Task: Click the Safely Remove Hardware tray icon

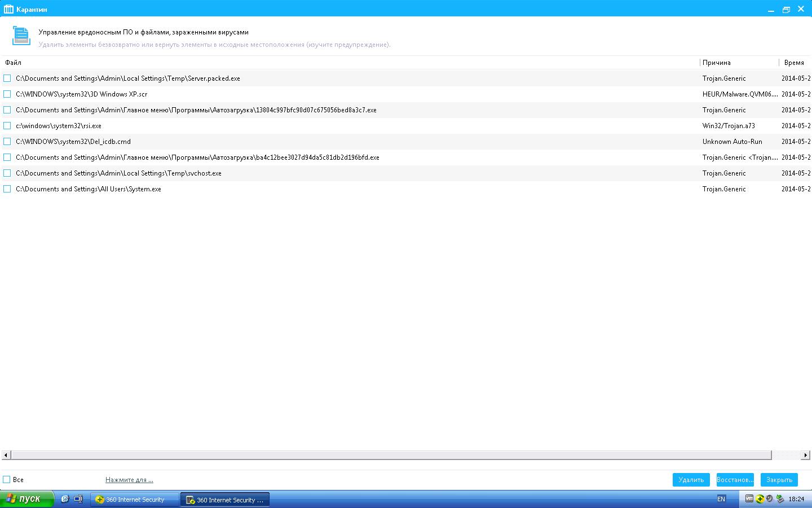Action: 780,499
